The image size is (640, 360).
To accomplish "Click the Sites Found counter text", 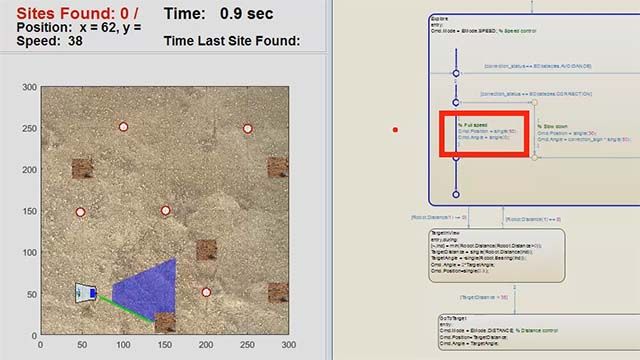I will 78,13.
